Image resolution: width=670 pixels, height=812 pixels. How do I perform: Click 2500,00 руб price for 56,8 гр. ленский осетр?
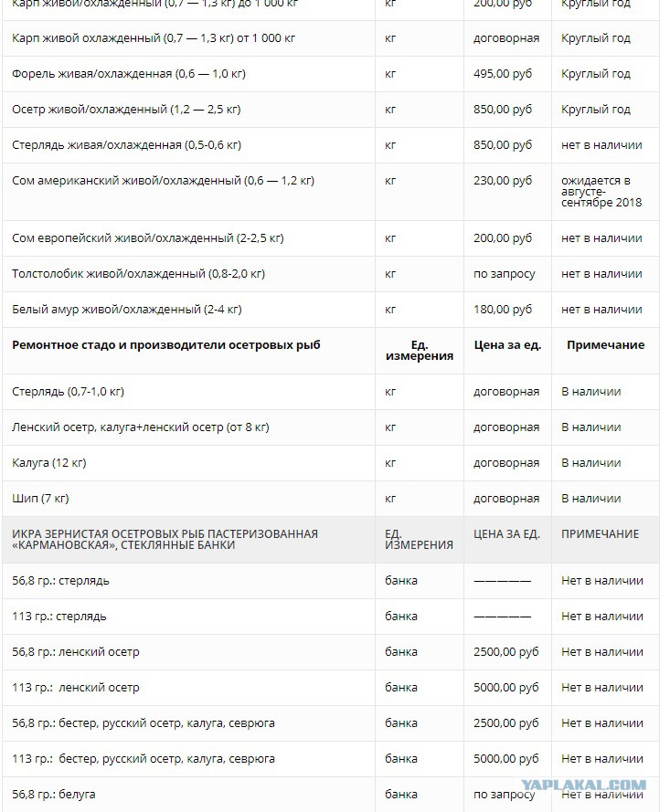[505, 652]
